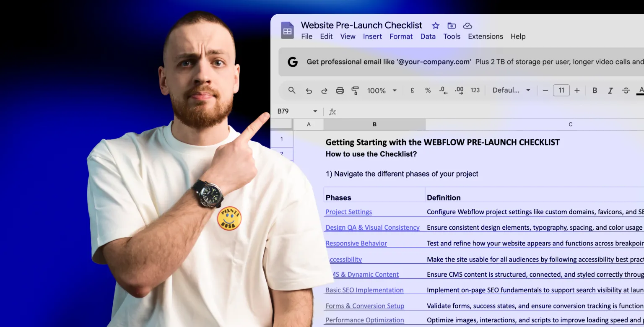Click the Google G logo in banner
This screenshot has width=644, height=327.
(x=293, y=62)
